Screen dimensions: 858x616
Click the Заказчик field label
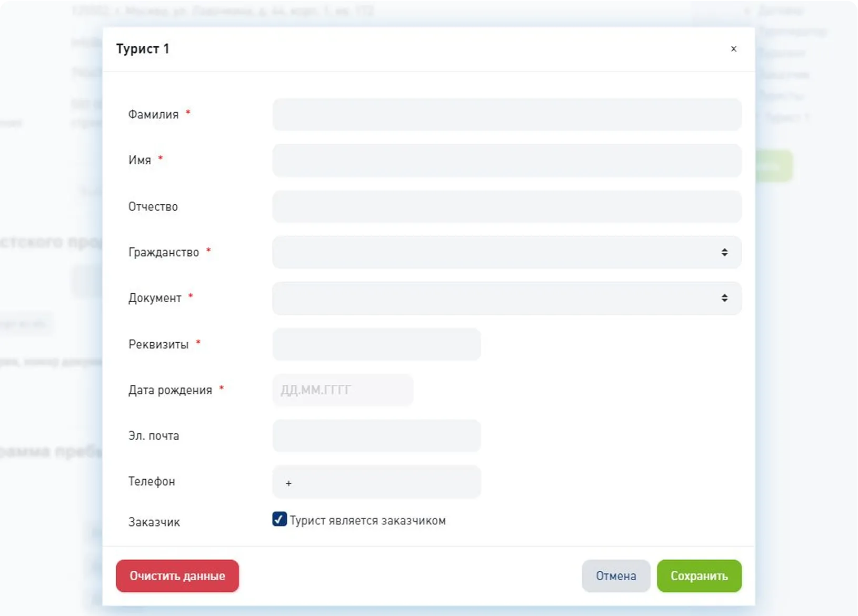[x=154, y=522]
